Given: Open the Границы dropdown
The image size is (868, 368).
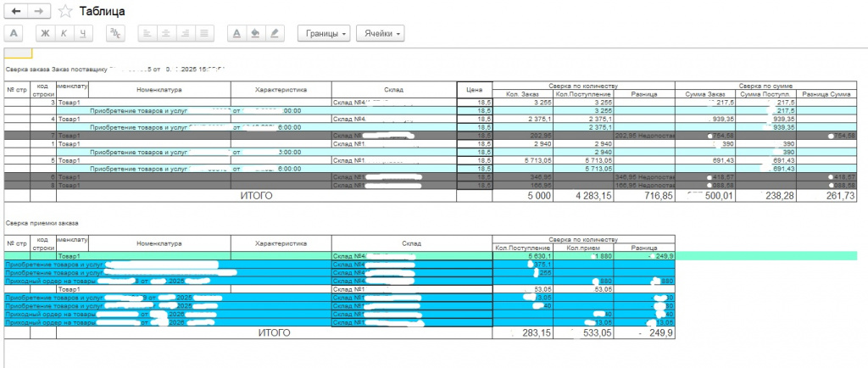Looking at the screenshot, I should click(x=324, y=34).
